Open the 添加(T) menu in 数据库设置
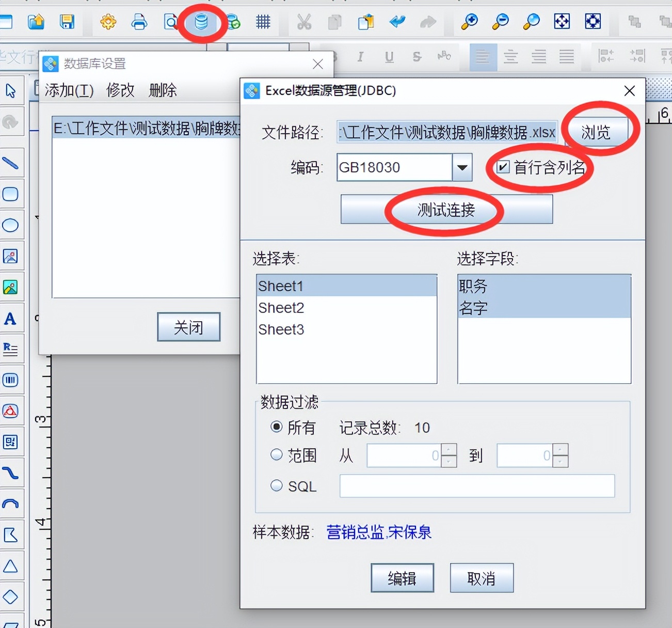Image resolution: width=672 pixels, height=628 pixels. pos(69,90)
